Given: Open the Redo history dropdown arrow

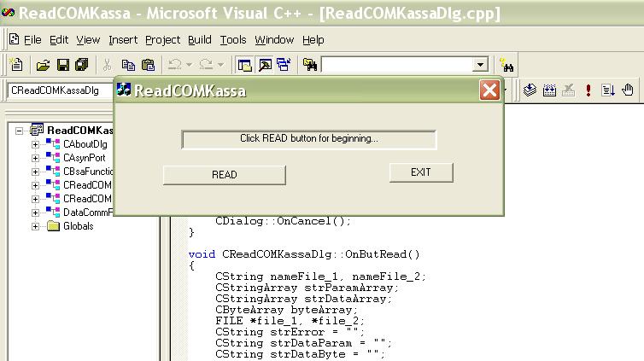Looking at the screenshot, I should (220, 64).
